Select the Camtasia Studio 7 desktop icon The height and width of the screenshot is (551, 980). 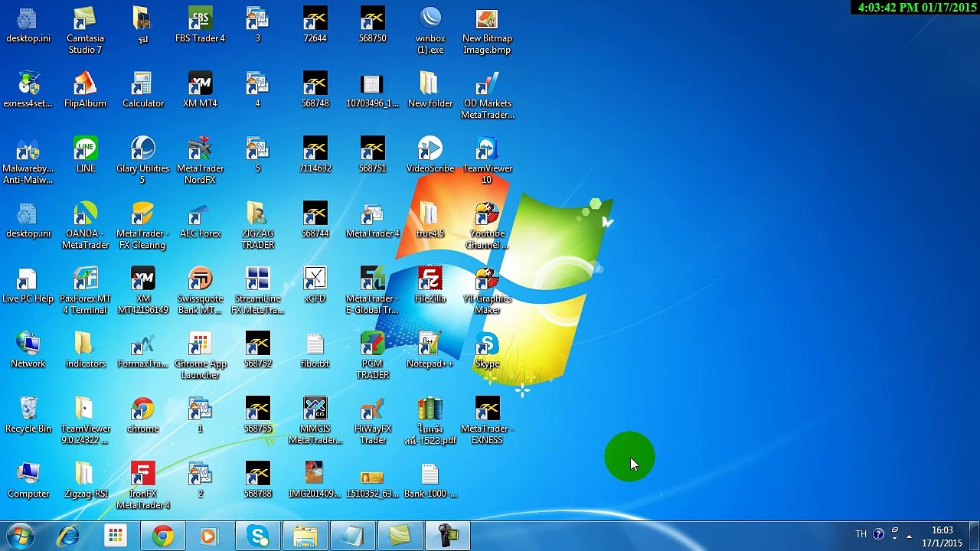(x=85, y=31)
